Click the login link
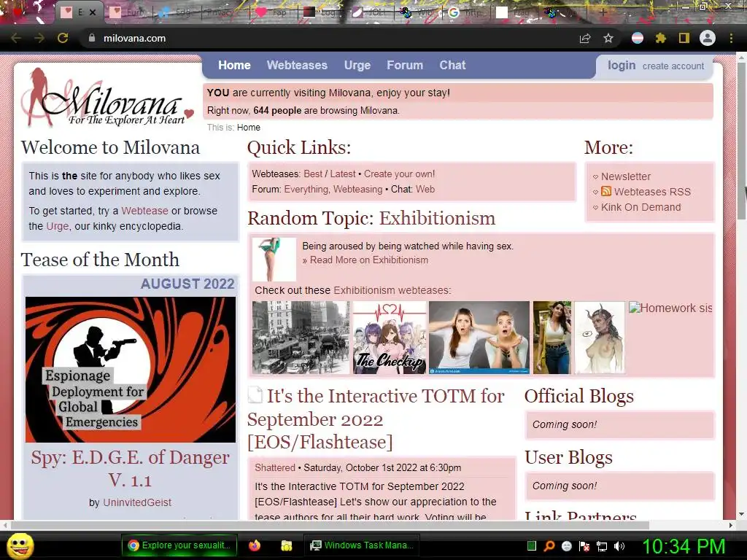The width and height of the screenshot is (747, 560). (x=622, y=65)
